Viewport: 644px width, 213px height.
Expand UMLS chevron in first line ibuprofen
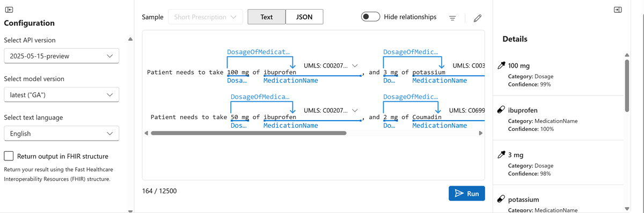[354, 65]
